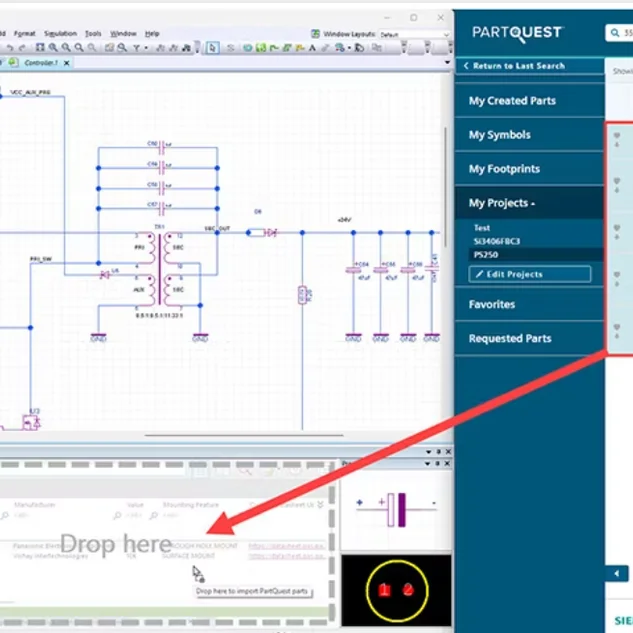633x633 pixels.
Task: Click the footprint preview thumbnail
Action: 396,590
